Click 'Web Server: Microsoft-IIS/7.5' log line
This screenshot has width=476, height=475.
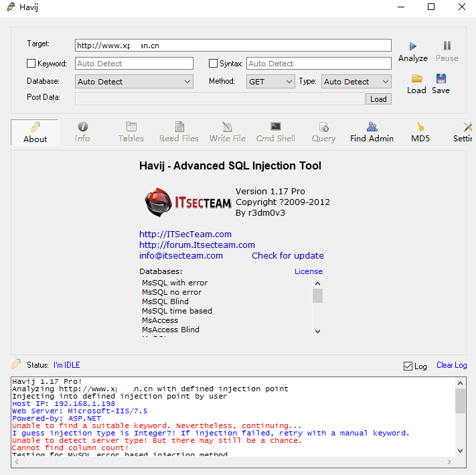click(x=80, y=411)
